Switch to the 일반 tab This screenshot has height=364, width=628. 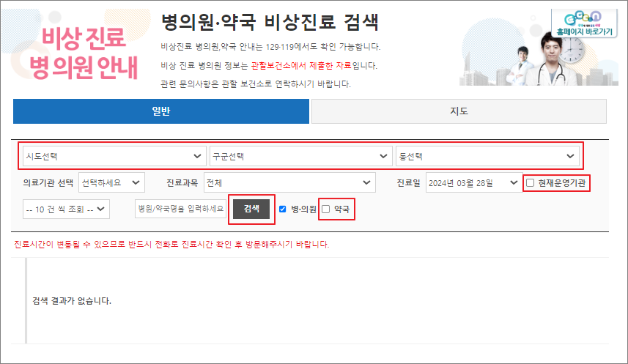click(x=161, y=111)
